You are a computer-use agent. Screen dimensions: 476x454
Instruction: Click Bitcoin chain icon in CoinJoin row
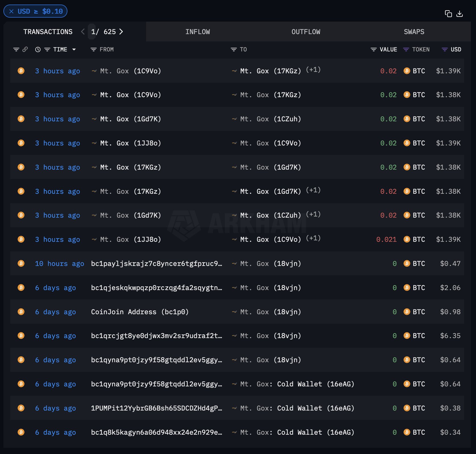tap(21, 312)
